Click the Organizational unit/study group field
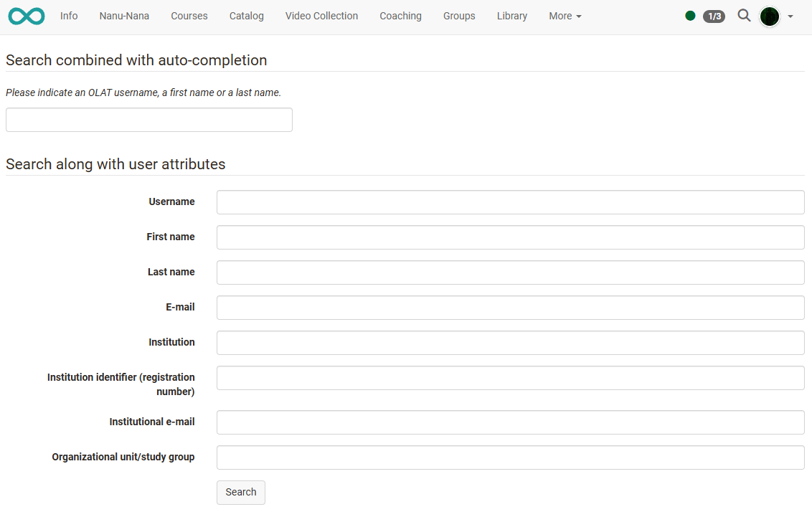 510,457
